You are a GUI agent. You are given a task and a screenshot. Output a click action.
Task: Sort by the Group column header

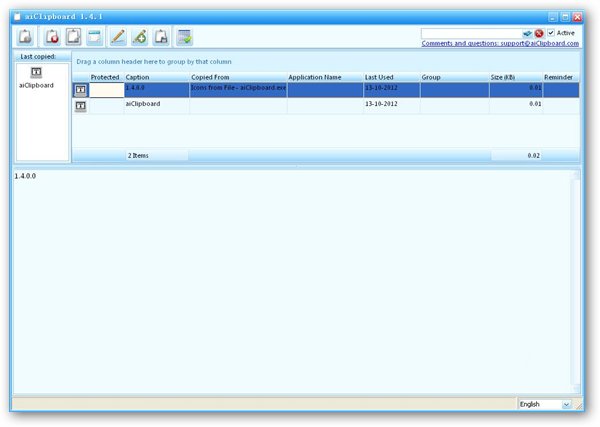point(455,77)
